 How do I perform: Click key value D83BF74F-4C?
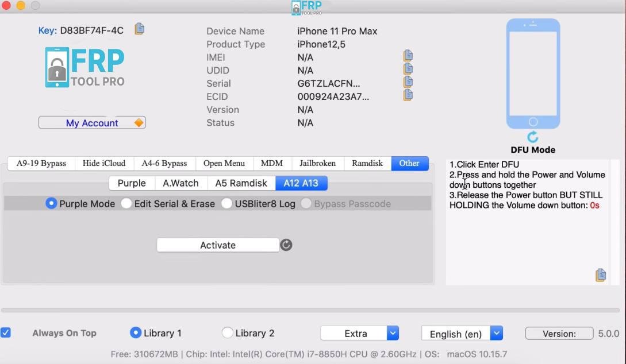tap(92, 30)
